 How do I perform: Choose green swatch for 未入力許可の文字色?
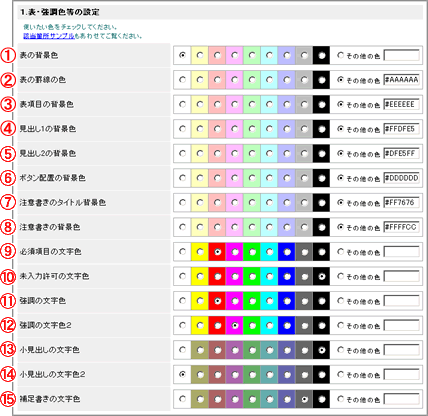[252, 276]
